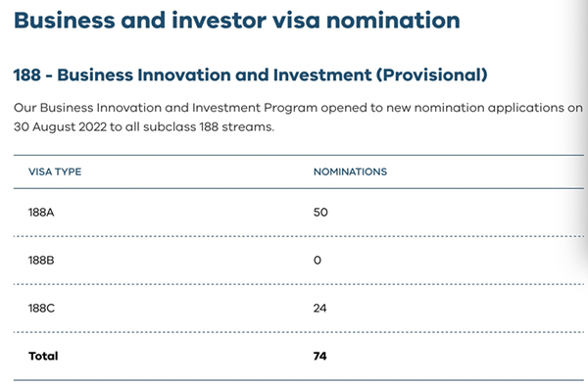The width and height of the screenshot is (588, 388).
Task: Click the '30 August 2022' date text
Action: click(61, 127)
